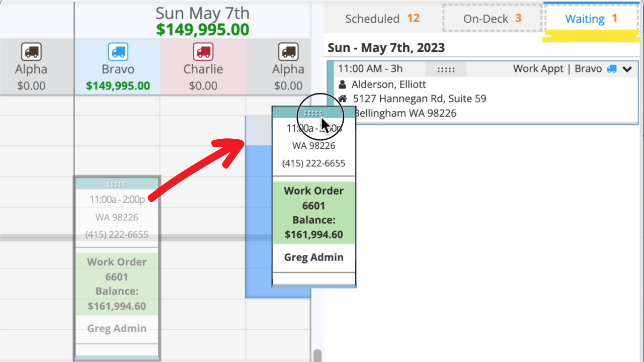This screenshot has width=644, height=362.
Task: Click Alpha truck icon right of Charlie
Action: 288,52
